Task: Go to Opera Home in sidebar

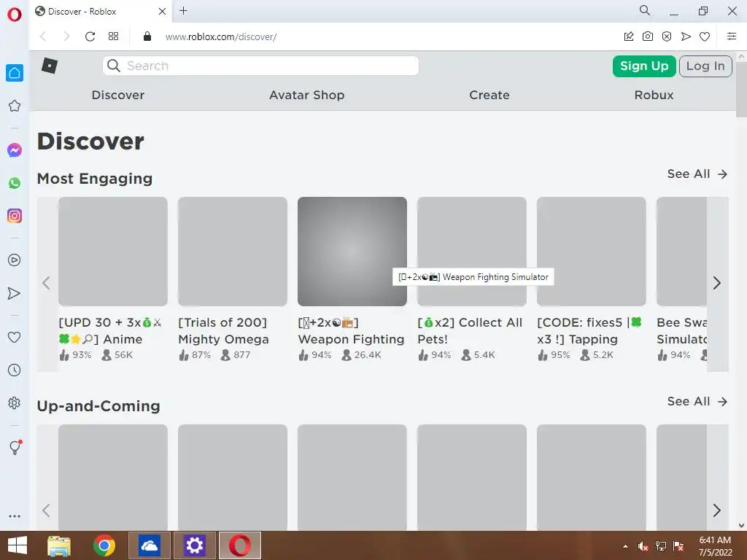Action: 15,73
